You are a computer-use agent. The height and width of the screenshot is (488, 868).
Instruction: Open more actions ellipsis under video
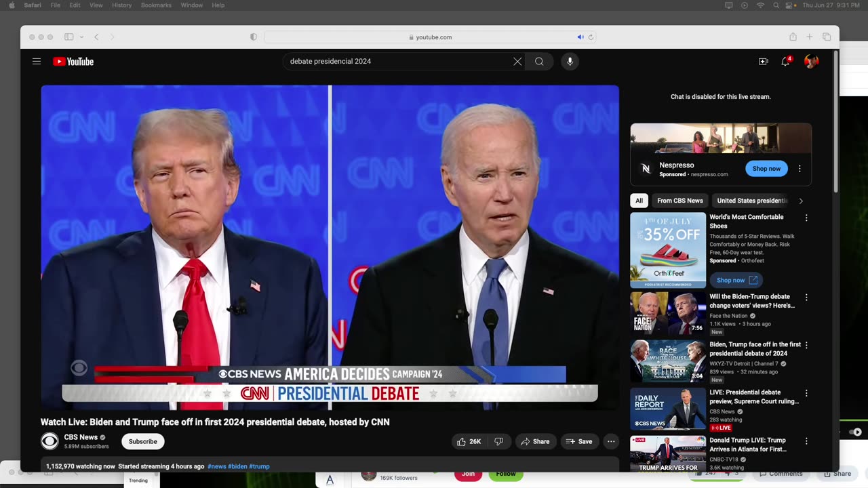pyautogui.click(x=611, y=441)
